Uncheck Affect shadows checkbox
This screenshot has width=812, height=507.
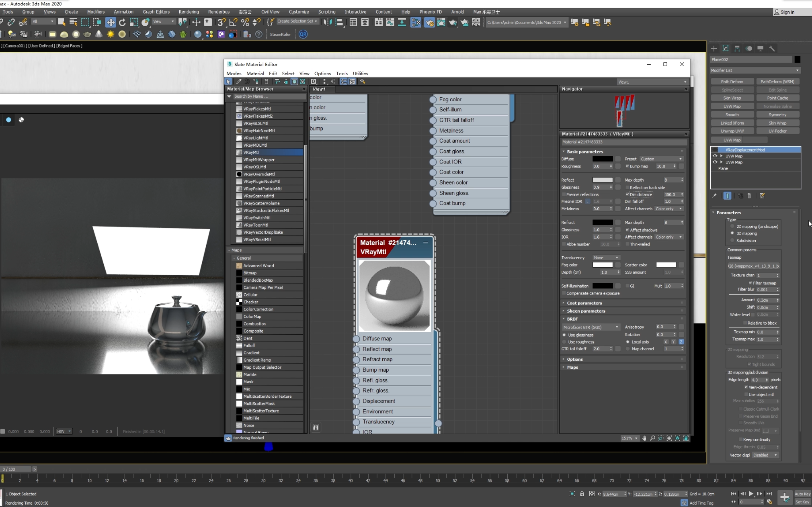(627, 230)
